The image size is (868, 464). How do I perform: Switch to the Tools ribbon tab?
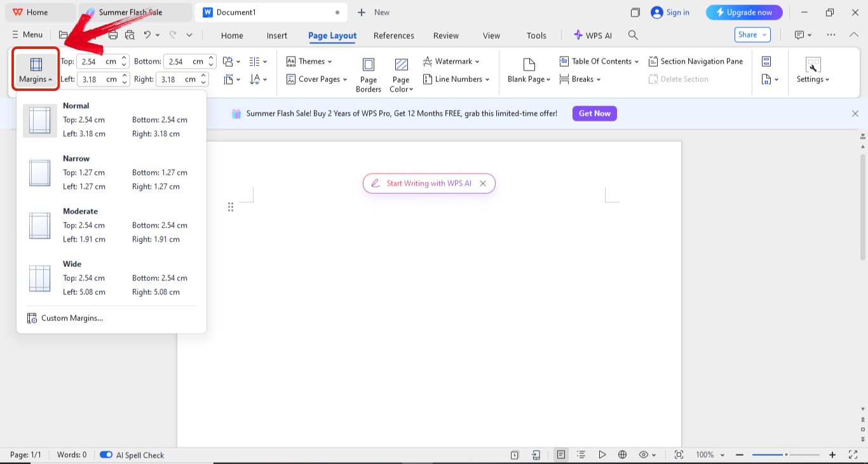point(536,36)
